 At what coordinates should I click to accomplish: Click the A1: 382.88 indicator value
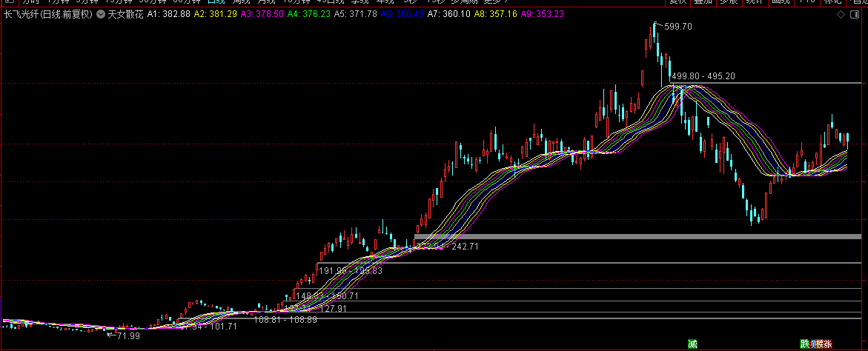(x=168, y=14)
